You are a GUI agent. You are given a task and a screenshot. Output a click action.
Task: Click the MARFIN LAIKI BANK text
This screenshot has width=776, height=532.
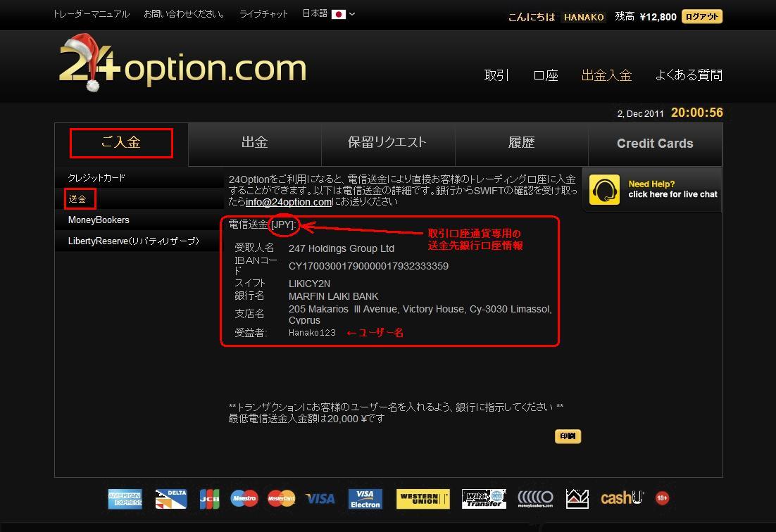coord(334,296)
